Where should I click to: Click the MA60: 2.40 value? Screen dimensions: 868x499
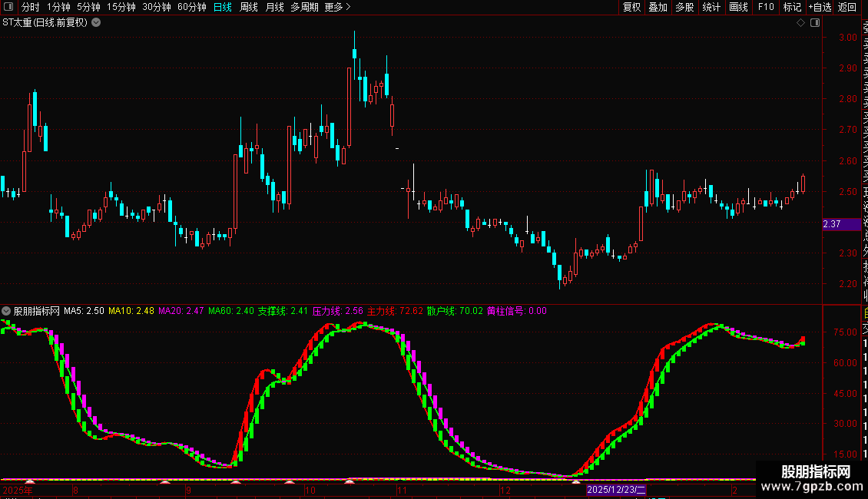coord(231,311)
